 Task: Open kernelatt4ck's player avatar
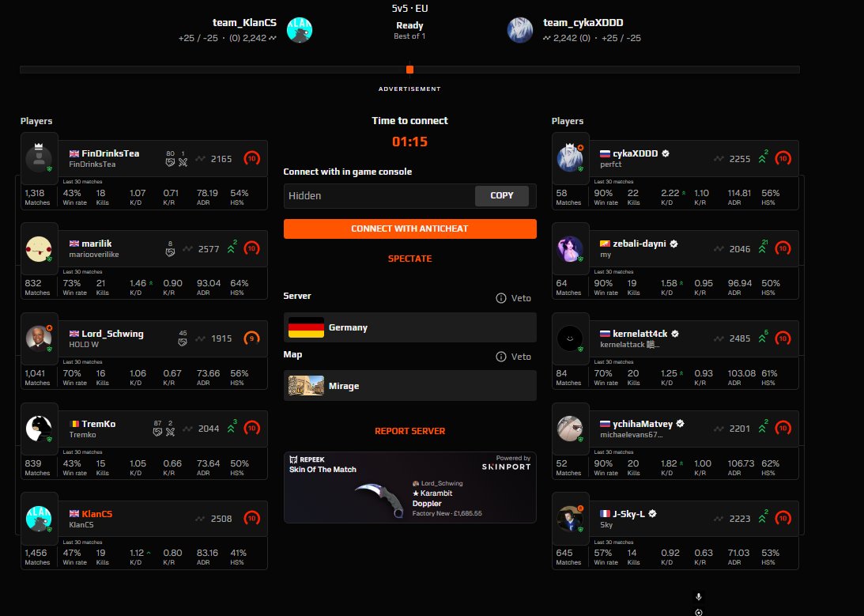[570, 339]
